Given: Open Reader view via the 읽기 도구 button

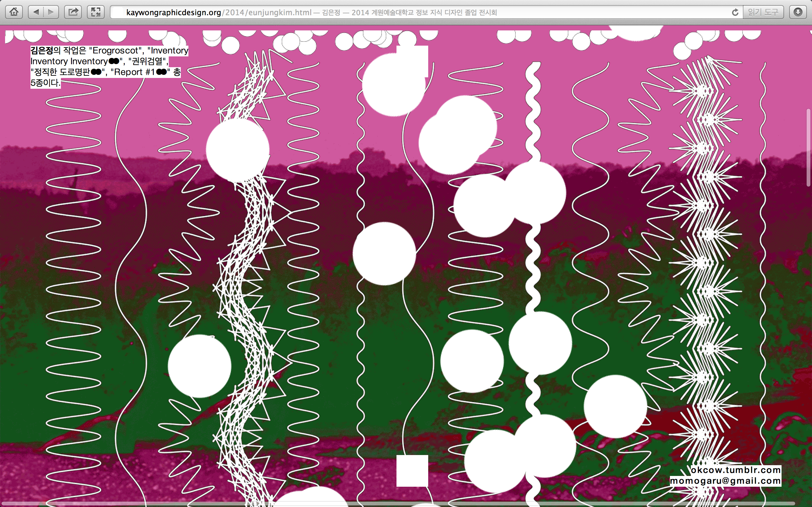Looking at the screenshot, I should pyautogui.click(x=763, y=12).
